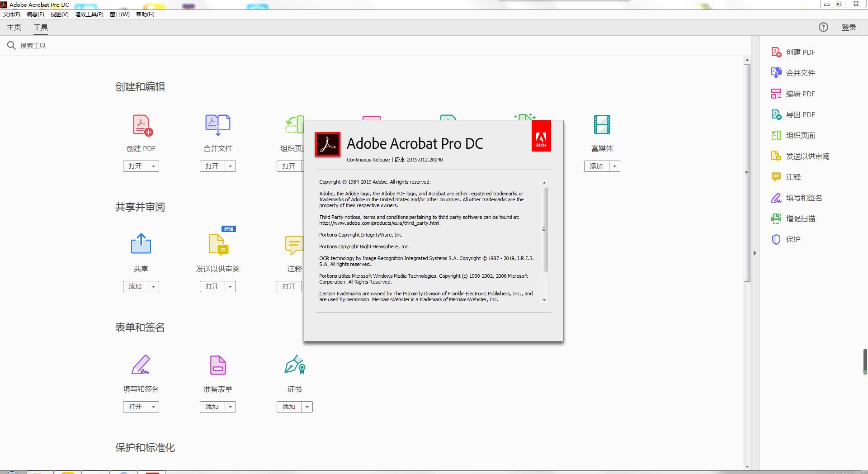Select 填写和签名 in right sidebar
Viewport: 868px width, 474px height.
[x=797, y=198]
